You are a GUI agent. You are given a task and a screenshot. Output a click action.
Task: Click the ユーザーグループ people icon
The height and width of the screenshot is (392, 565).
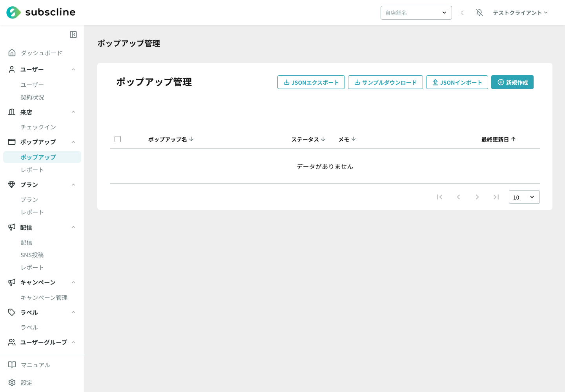(12, 342)
